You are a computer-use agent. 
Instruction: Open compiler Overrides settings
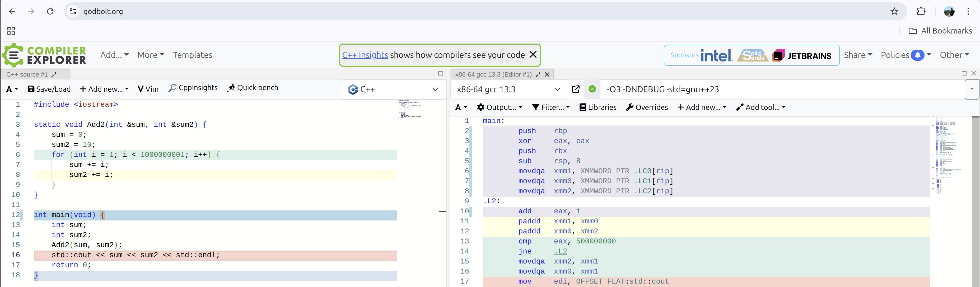[647, 107]
